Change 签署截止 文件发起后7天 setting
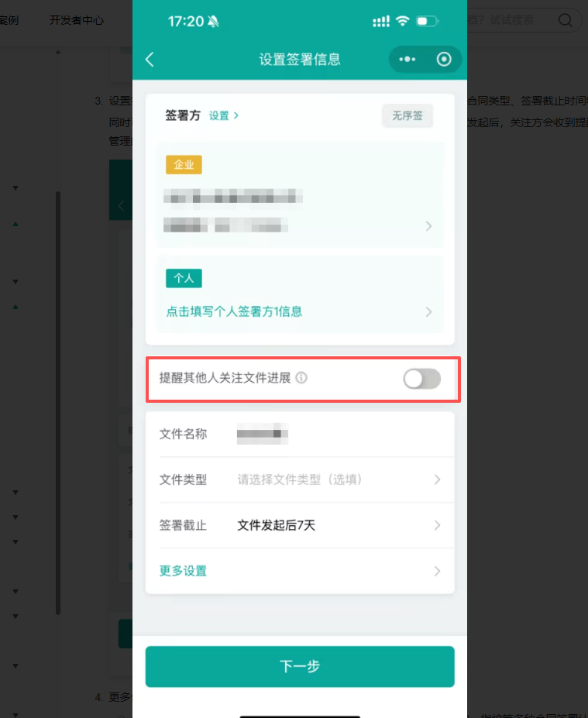 click(276, 525)
